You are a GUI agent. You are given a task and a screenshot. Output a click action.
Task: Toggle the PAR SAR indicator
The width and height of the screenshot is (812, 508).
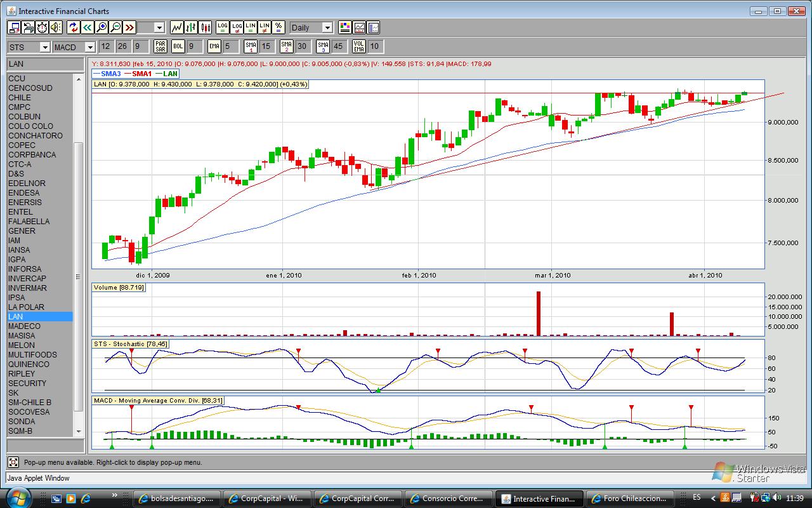[x=160, y=46]
